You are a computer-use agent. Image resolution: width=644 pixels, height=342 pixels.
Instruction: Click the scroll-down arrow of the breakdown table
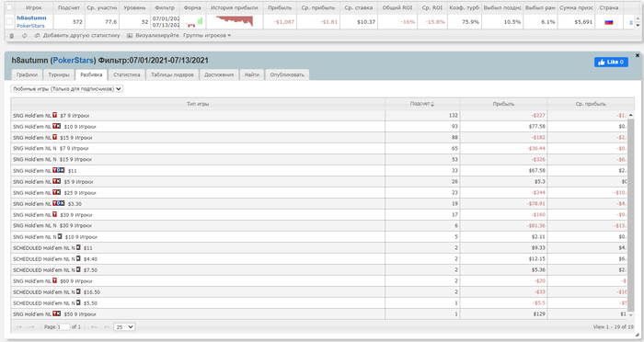[631, 315]
